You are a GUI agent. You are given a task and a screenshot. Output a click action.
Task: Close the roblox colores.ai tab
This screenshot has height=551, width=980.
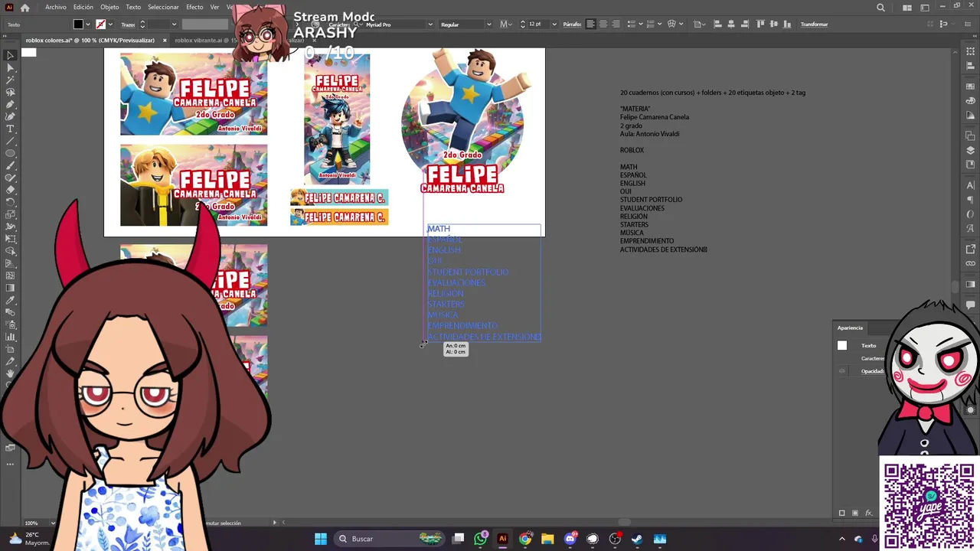click(165, 40)
